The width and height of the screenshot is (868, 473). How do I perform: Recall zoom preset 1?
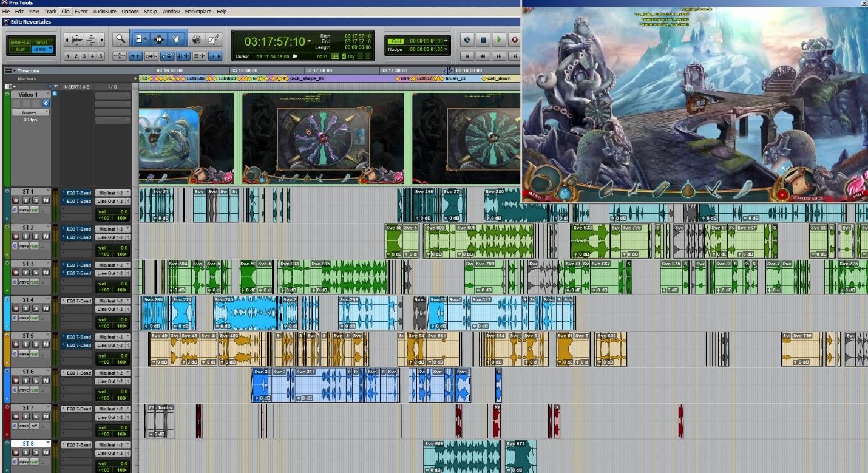click(x=68, y=56)
